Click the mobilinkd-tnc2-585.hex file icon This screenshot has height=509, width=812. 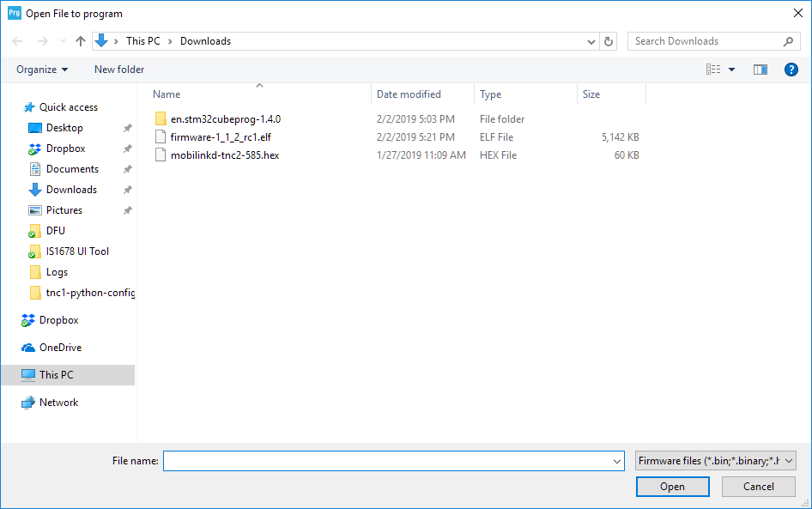161,155
